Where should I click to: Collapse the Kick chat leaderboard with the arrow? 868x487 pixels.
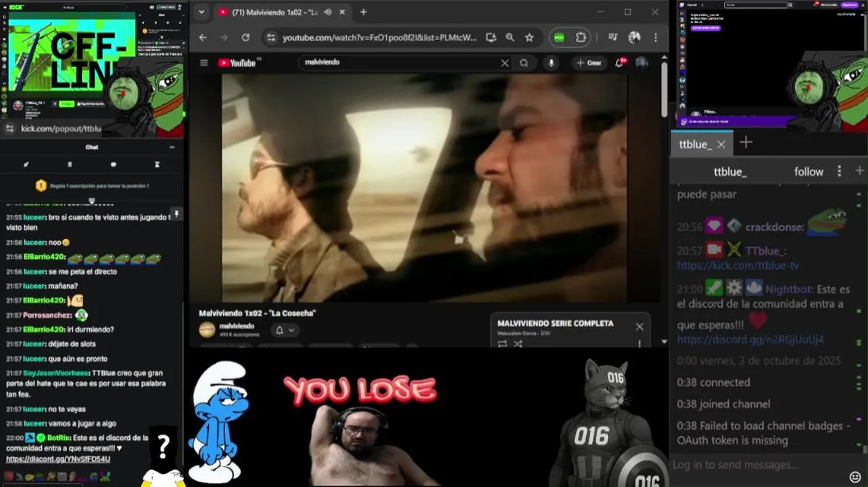92,200
